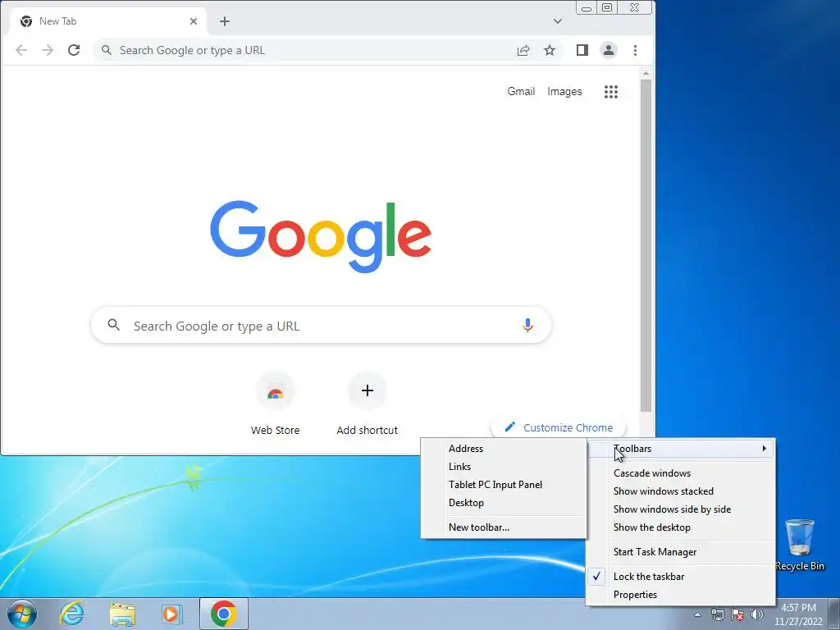This screenshot has width=840, height=630.
Task: Open the Chrome side panel icon
Action: 582,50
